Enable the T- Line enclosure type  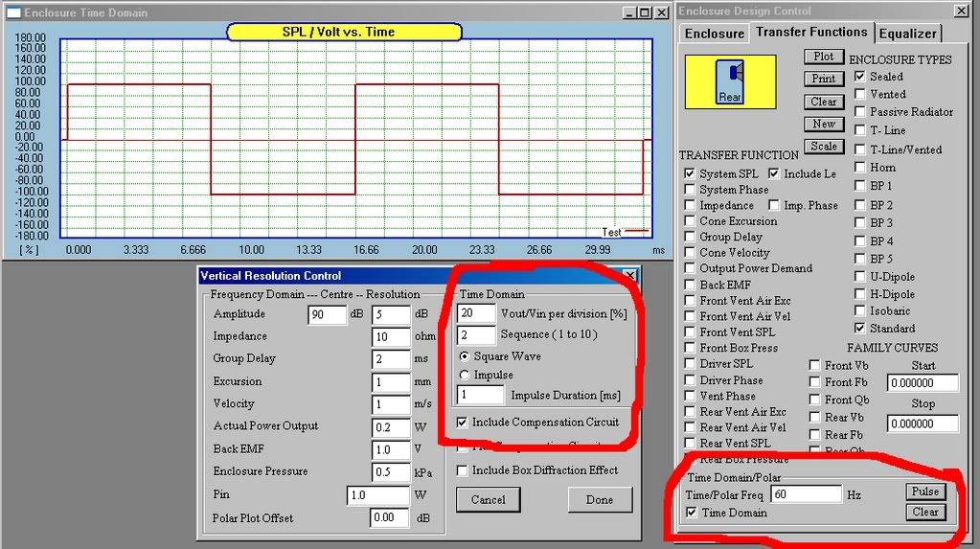[860, 130]
